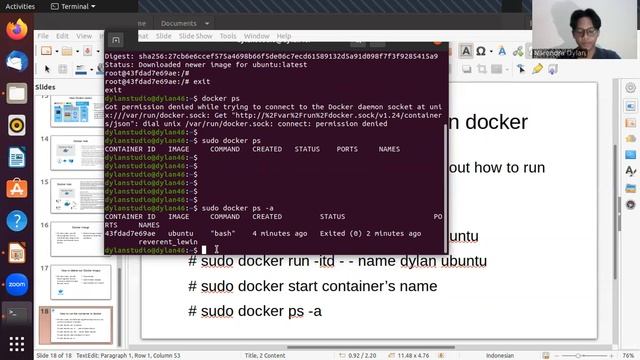Open the Window menu in Impress
The image size is (640, 360).
(x=256, y=36)
